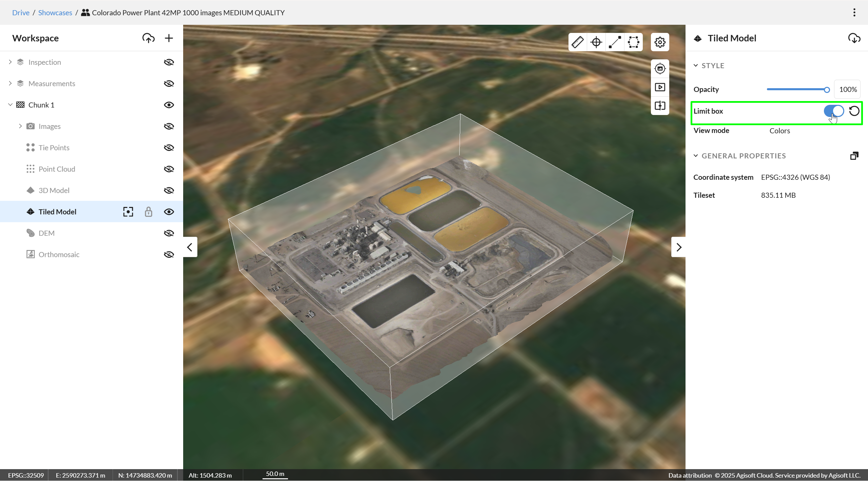Collapse the General Properties section

coord(696,156)
